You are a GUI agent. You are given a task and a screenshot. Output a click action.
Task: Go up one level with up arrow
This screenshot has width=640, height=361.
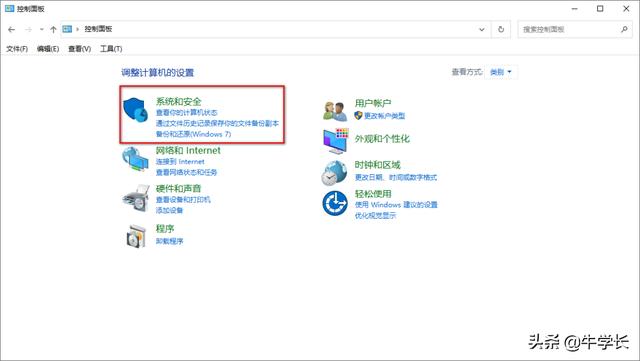[53, 29]
